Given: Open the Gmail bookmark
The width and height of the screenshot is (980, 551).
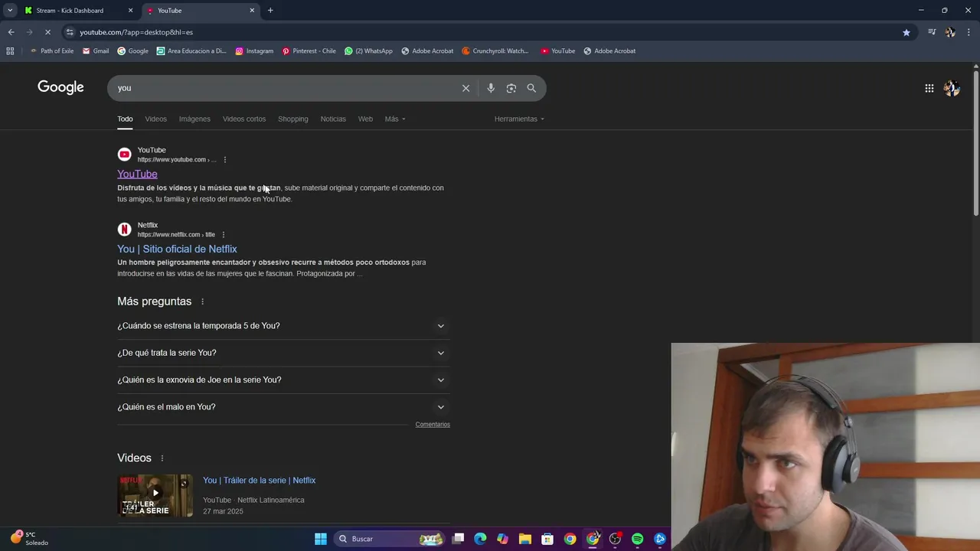Looking at the screenshot, I should pyautogui.click(x=96, y=51).
